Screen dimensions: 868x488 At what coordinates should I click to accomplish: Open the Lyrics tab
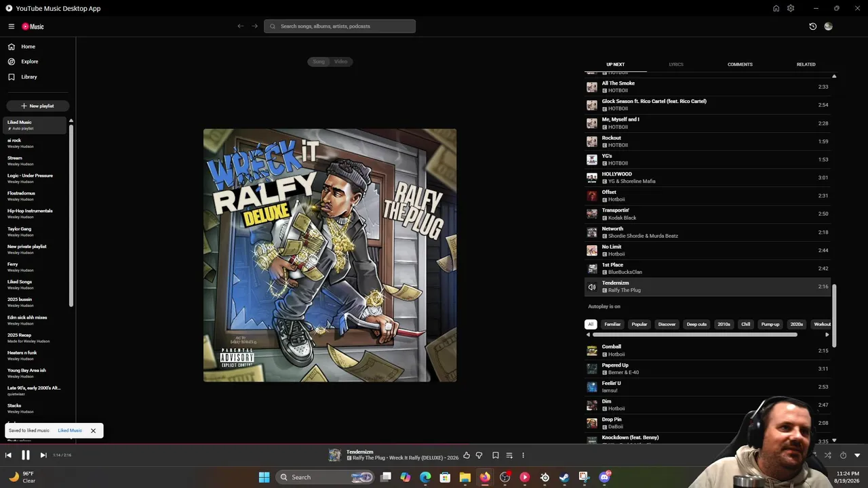676,64
